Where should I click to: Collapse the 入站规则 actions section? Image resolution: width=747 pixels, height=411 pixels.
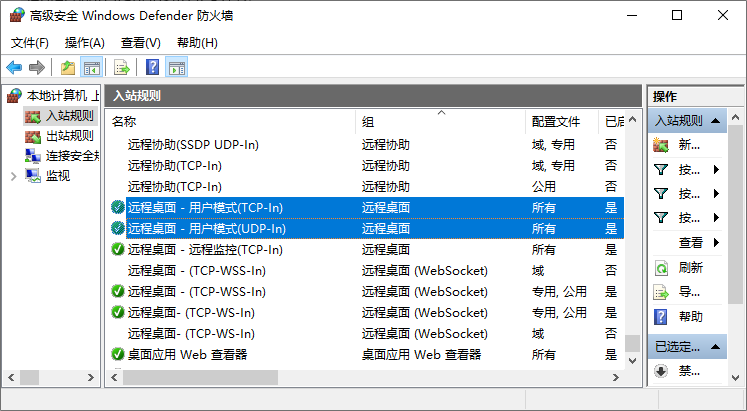point(717,121)
